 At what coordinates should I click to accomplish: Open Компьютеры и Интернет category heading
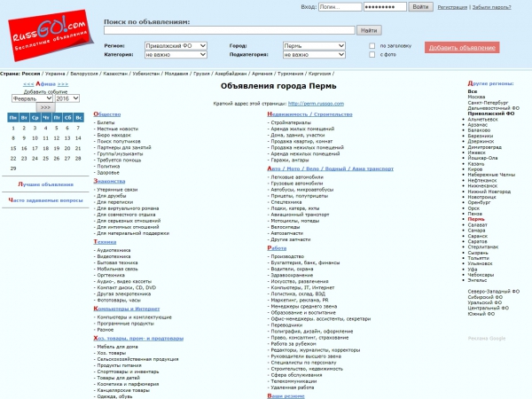pos(127,309)
